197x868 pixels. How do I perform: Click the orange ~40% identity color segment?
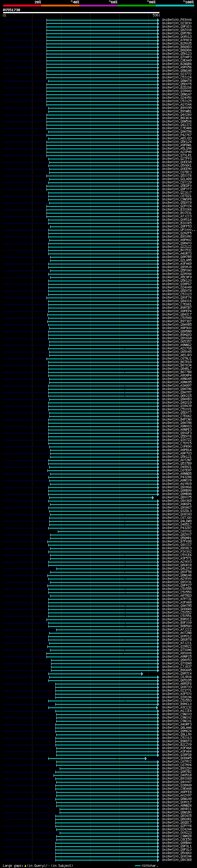click(x=60, y=6)
